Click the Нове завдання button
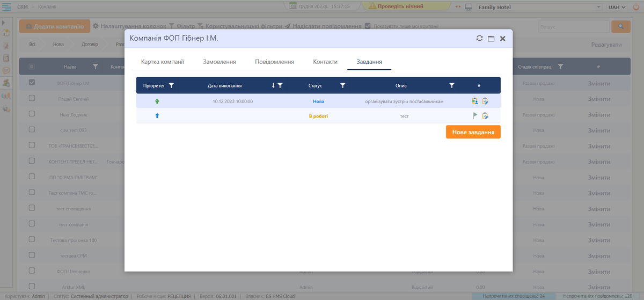This screenshot has width=644, height=300. click(473, 132)
